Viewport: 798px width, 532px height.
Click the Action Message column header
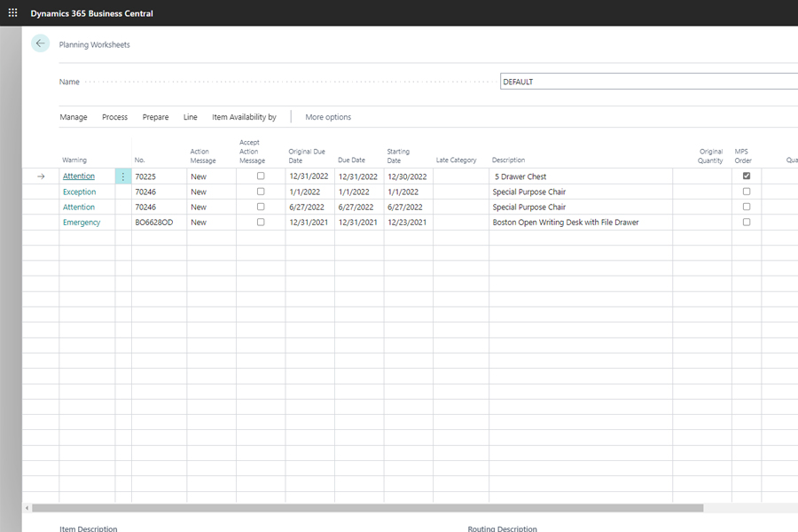click(203, 156)
